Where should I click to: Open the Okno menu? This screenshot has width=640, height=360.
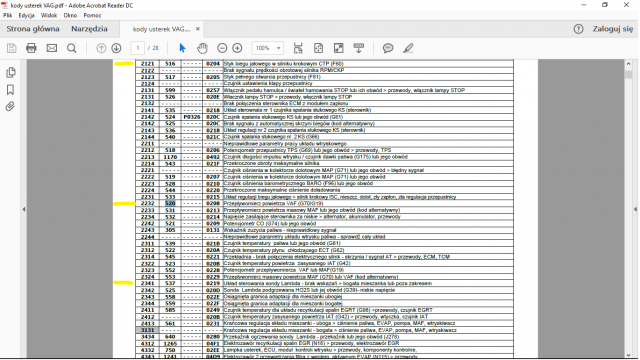70,15
